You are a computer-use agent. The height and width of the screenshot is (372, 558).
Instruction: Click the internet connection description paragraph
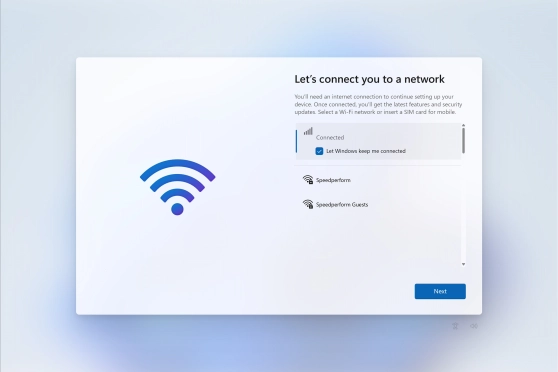tap(378, 104)
